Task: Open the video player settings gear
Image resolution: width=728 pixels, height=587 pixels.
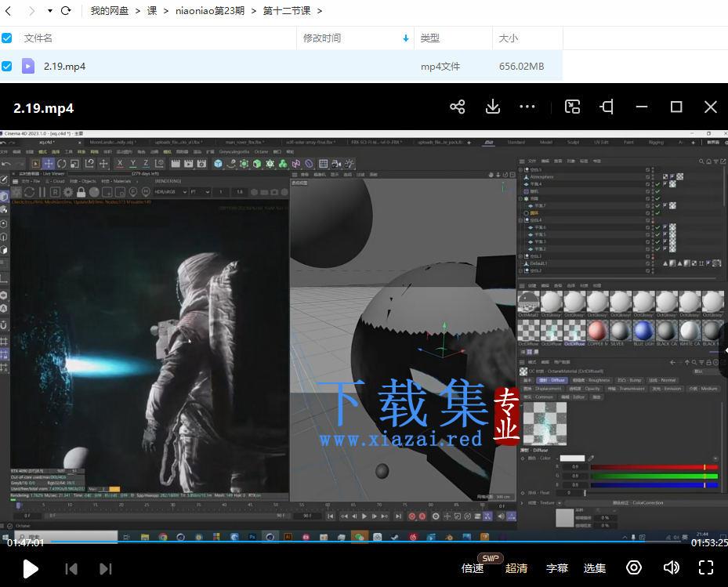Action: [x=634, y=567]
